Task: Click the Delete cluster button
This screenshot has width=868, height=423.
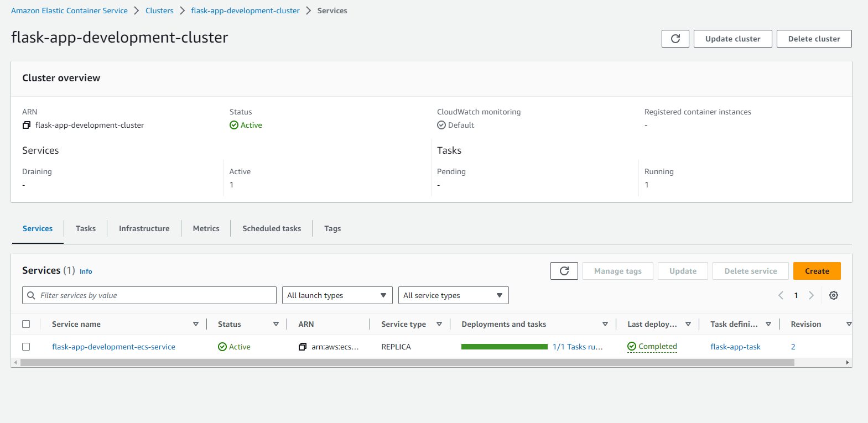Action: pyautogui.click(x=814, y=39)
